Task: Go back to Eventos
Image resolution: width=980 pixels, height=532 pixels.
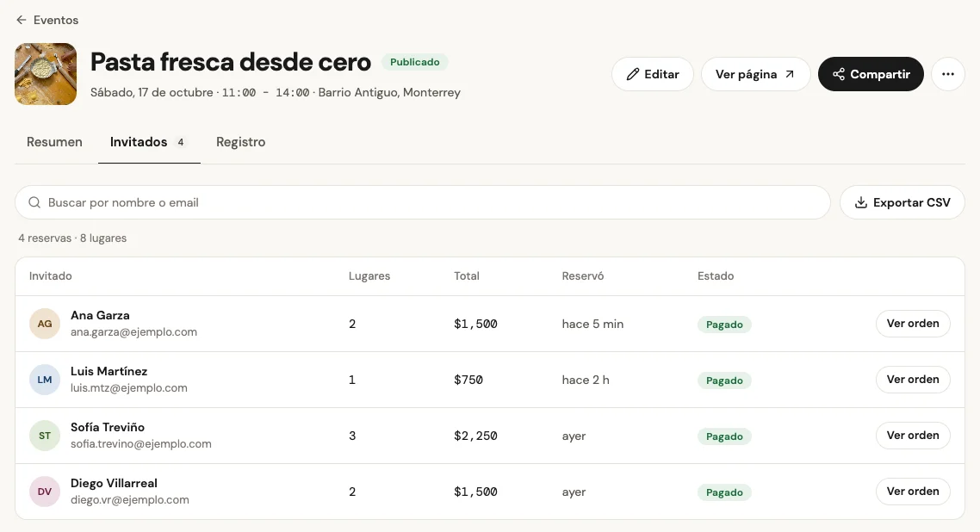Action: coord(47,20)
